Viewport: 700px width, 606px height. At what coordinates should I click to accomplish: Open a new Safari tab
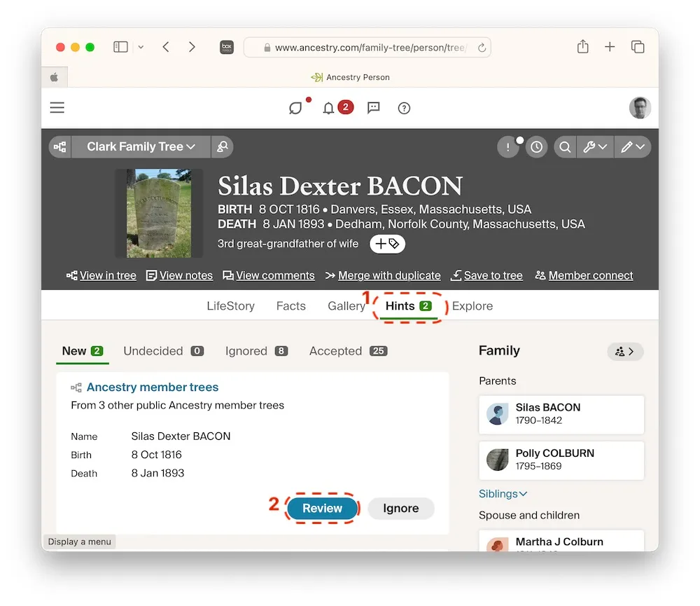pos(610,47)
